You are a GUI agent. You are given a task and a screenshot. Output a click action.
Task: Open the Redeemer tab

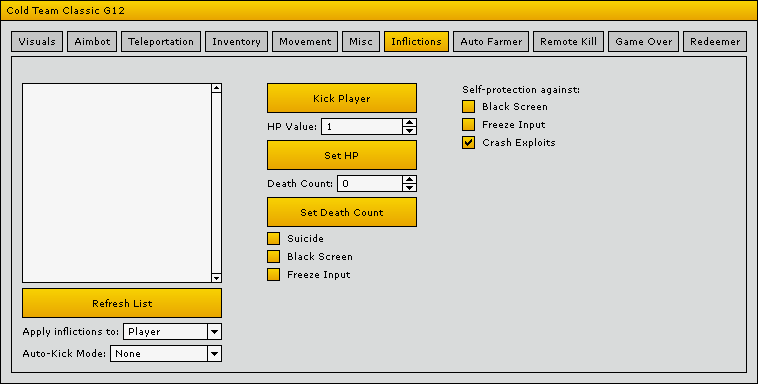[715, 42]
